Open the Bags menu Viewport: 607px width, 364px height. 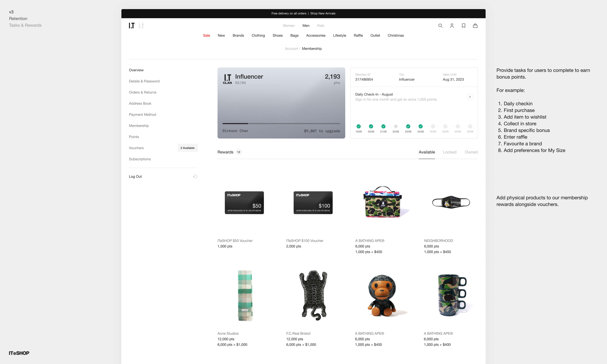[294, 35]
